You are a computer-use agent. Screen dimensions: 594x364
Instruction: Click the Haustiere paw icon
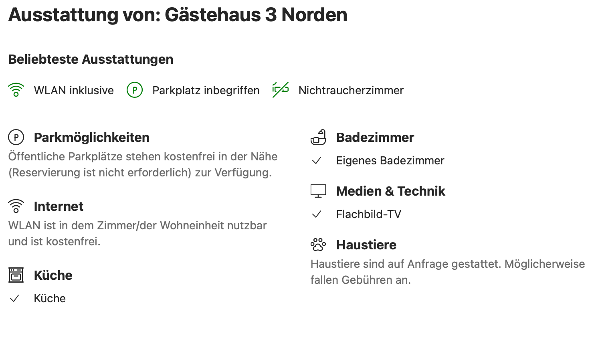point(318,245)
